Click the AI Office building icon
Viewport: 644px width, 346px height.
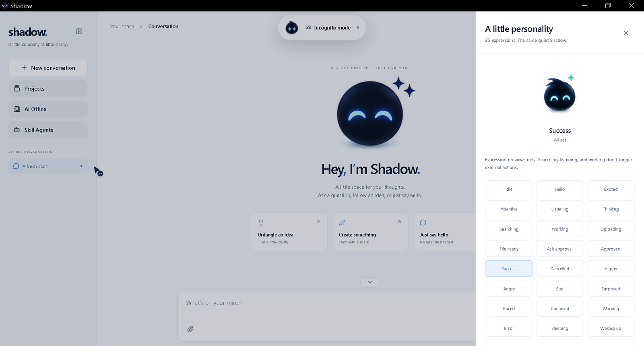(17, 109)
